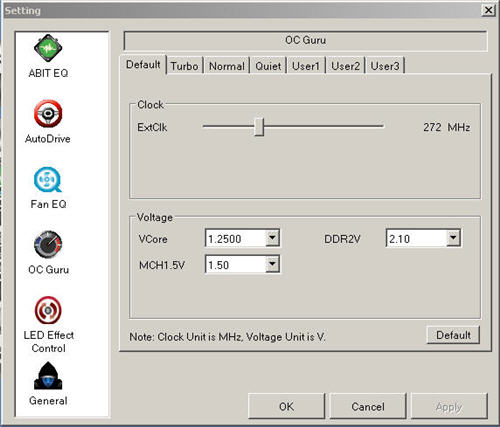Switch to the Turbo tab

point(184,66)
